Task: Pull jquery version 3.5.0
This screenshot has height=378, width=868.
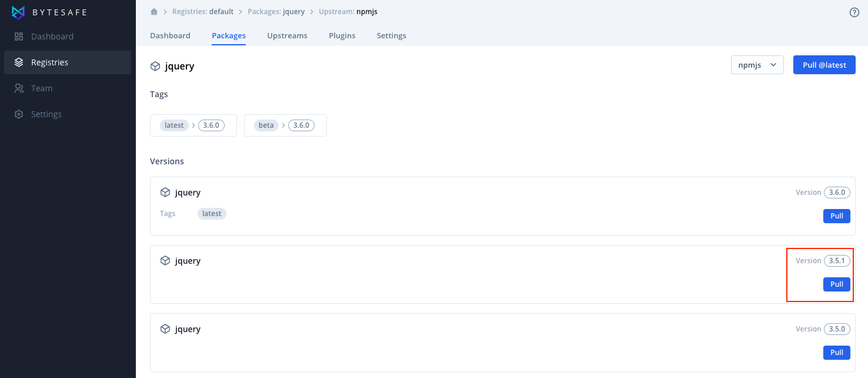Action: coord(837,353)
